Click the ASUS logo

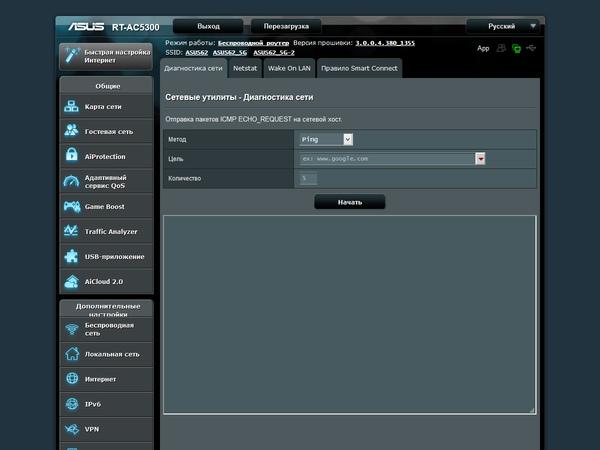point(86,27)
